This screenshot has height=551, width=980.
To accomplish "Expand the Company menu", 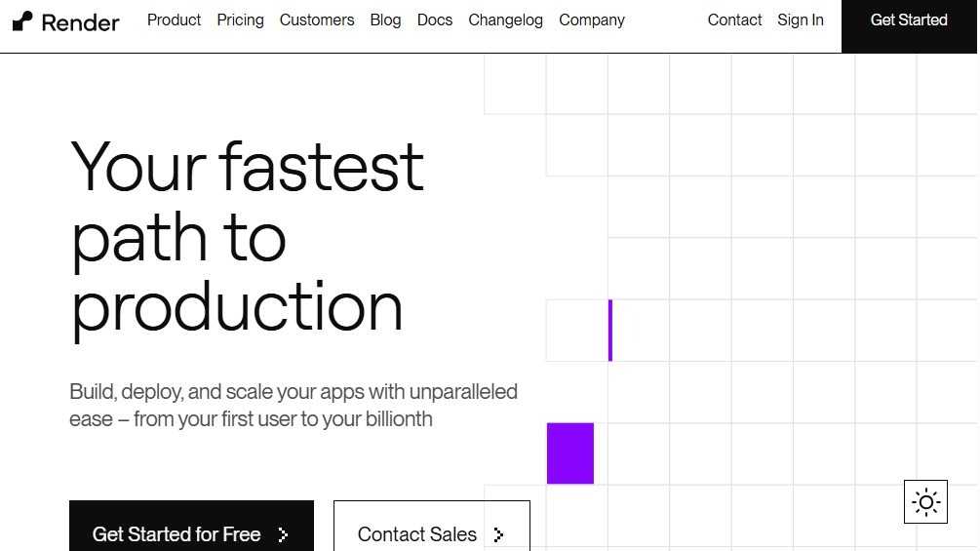I will pos(592,20).
